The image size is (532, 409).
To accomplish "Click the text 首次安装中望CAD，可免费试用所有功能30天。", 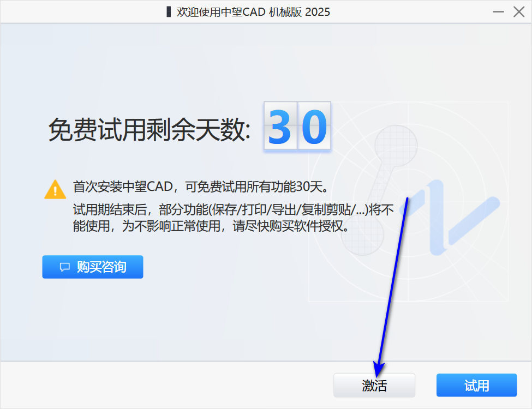I will tap(200, 187).
